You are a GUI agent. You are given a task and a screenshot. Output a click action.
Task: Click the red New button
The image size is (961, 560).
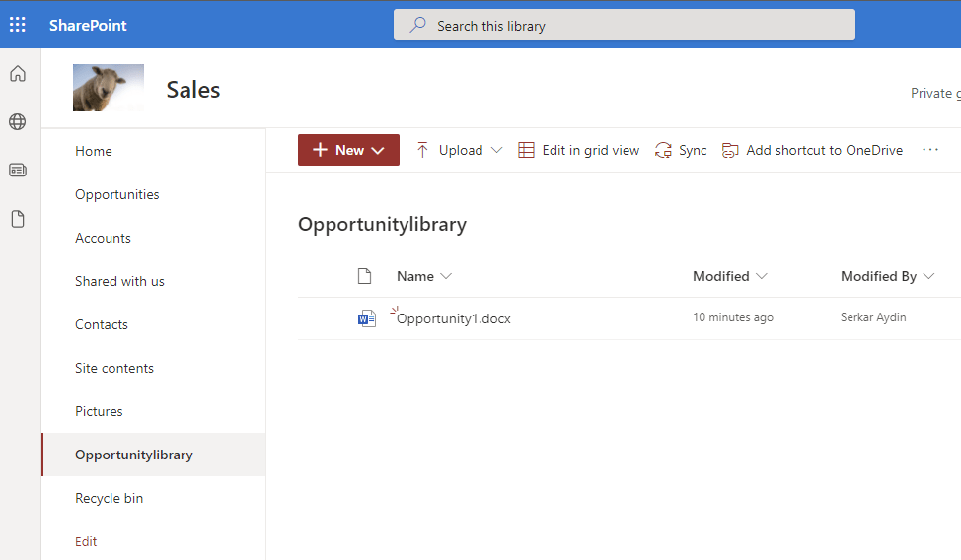[348, 150]
